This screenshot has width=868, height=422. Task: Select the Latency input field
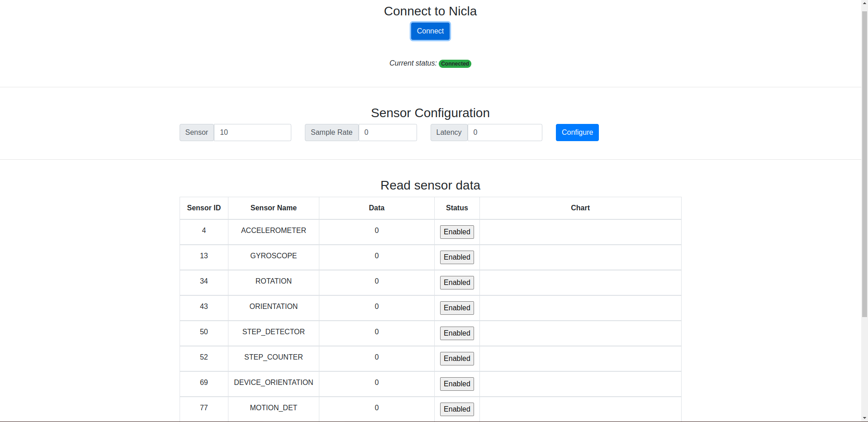coord(504,133)
